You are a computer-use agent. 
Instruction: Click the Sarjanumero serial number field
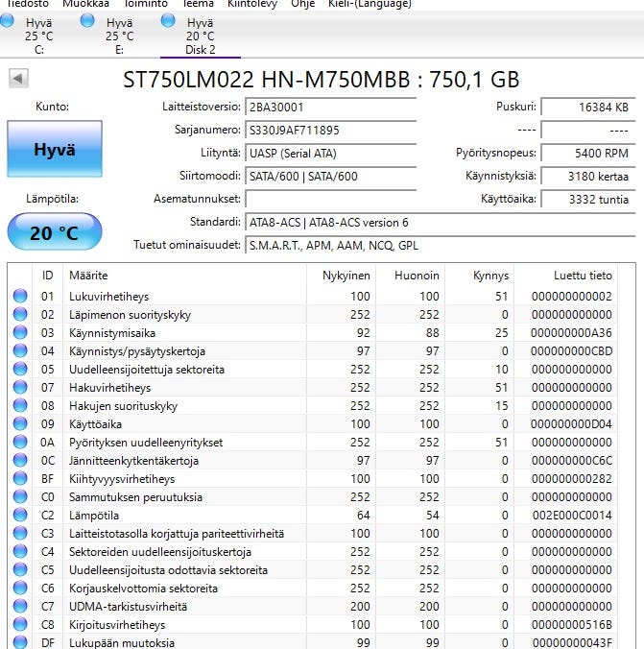coord(330,130)
